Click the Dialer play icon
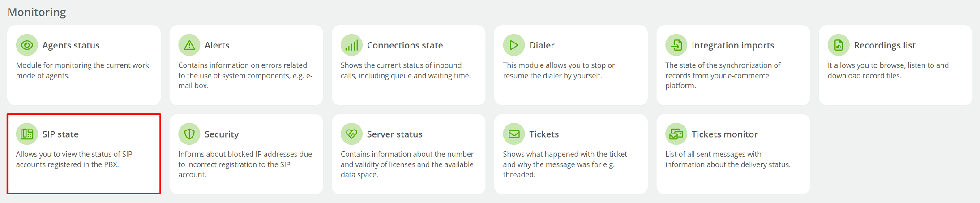The width and height of the screenshot is (980, 203). point(514,45)
